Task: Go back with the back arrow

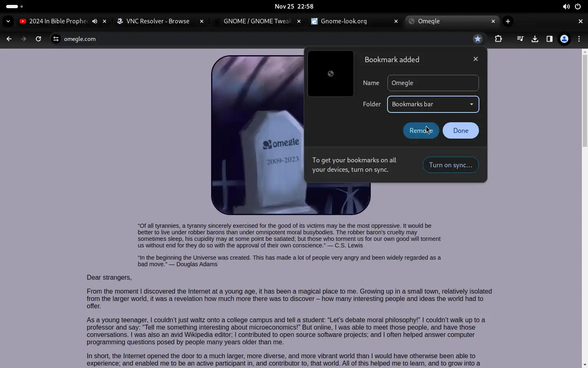Action: point(9,39)
